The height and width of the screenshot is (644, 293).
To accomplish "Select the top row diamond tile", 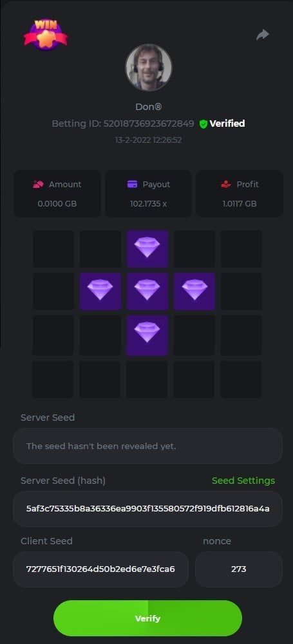I will 147,248.
